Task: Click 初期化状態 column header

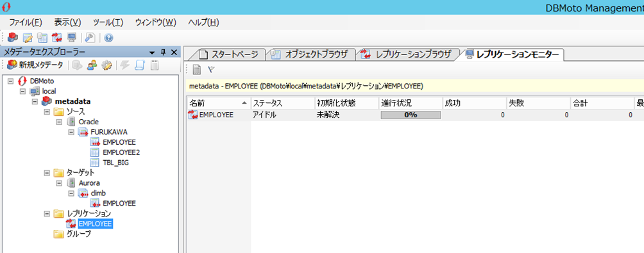Action: (x=346, y=103)
